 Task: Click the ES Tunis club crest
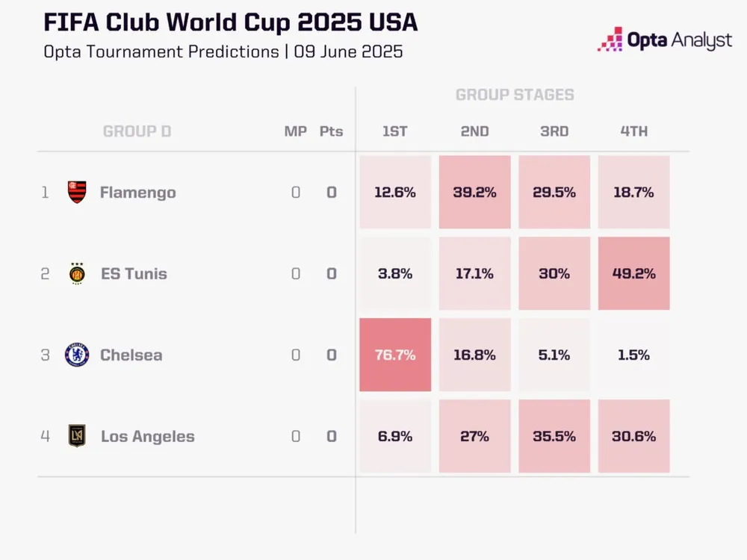click(77, 273)
